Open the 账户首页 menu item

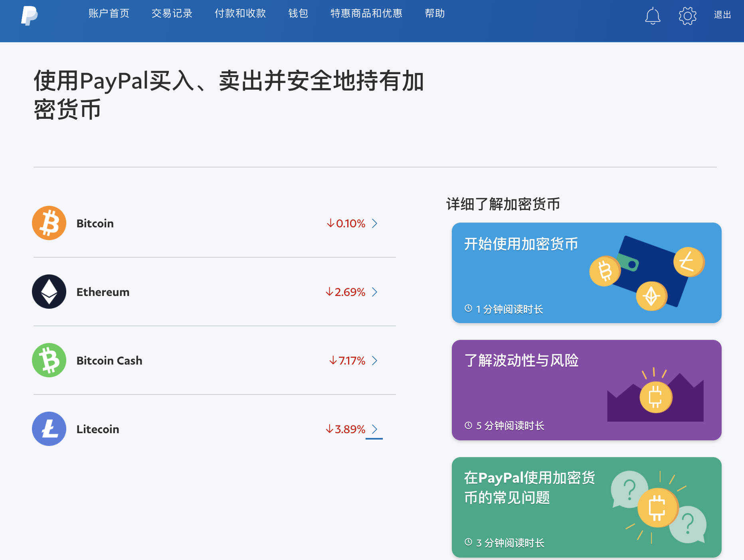[x=109, y=13]
